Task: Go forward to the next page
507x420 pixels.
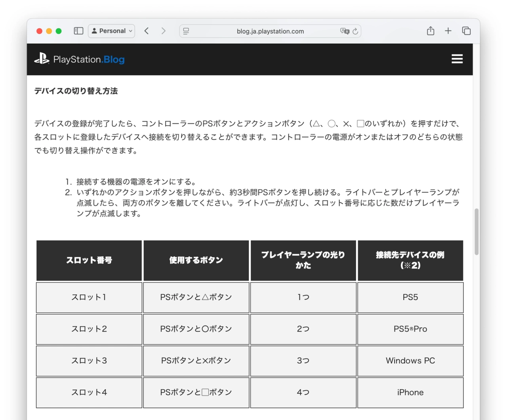Action: click(163, 31)
